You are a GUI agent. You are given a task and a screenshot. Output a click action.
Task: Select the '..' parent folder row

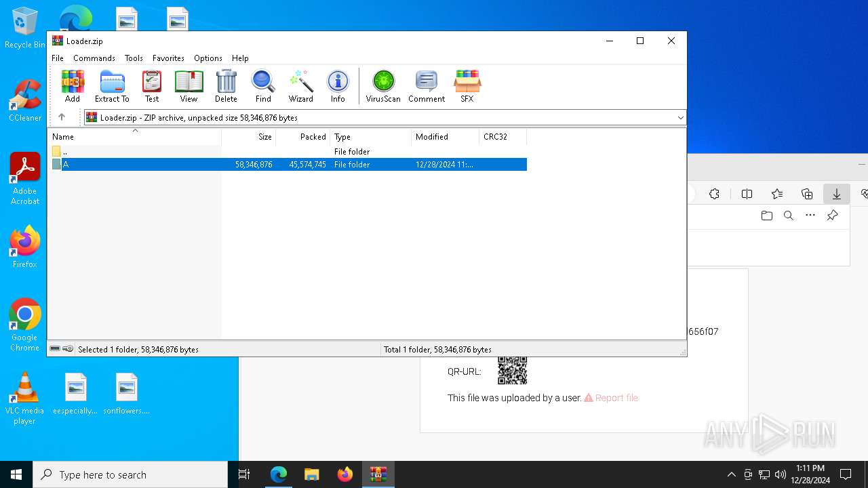tap(287, 152)
